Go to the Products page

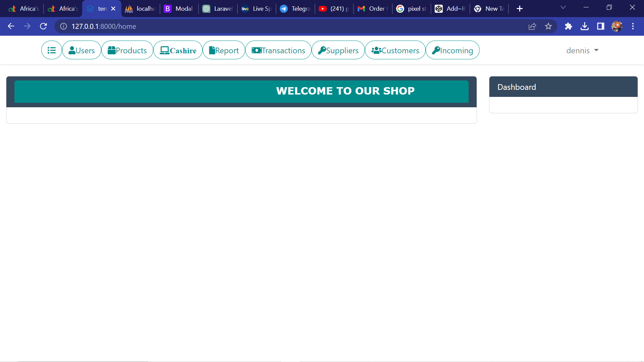(x=127, y=50)
